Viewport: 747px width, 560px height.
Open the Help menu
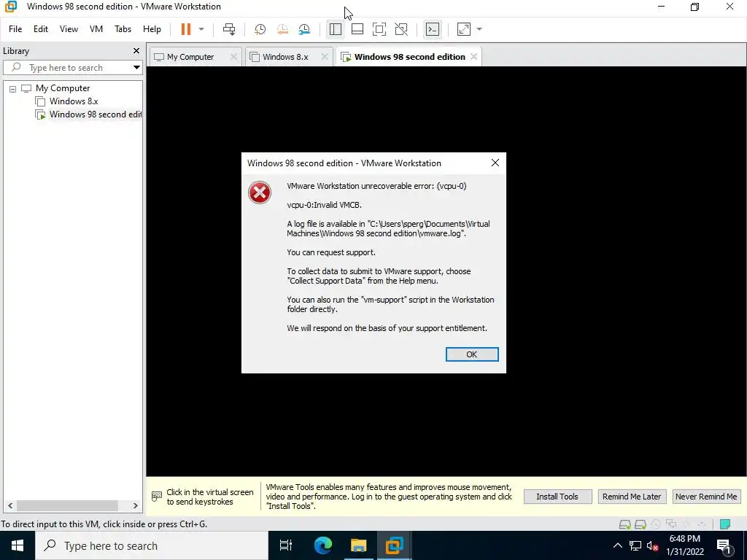pyautogui.click(x=152, y=29)
